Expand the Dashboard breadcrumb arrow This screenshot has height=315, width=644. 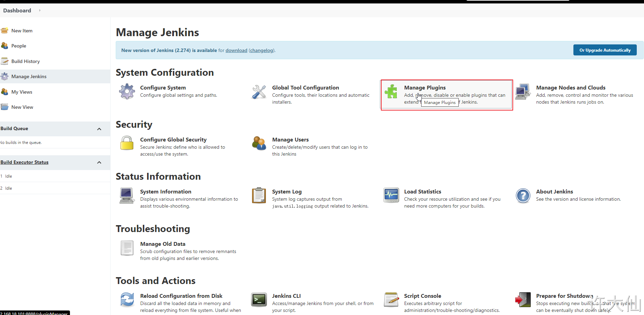[40, 10]
